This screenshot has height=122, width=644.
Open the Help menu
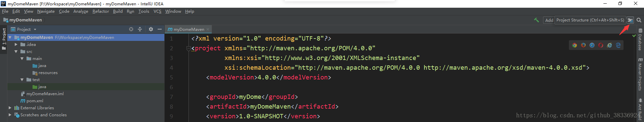pyautogui.click(x=190, y=11)
